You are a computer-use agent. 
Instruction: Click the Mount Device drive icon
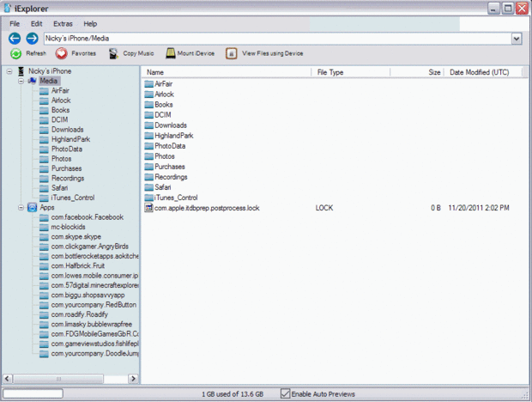pos(171,53)
